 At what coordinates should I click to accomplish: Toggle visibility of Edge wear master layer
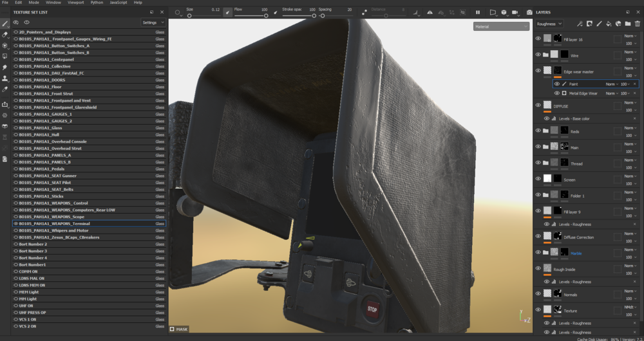pyautogui.click(x=538, y=70)
